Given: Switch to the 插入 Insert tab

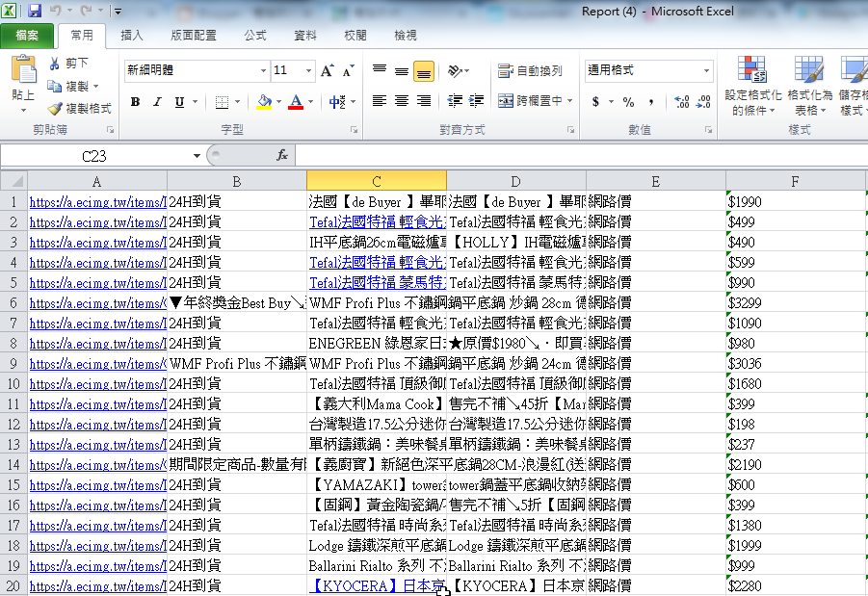Looking at the screenshot, I should 132,36.
